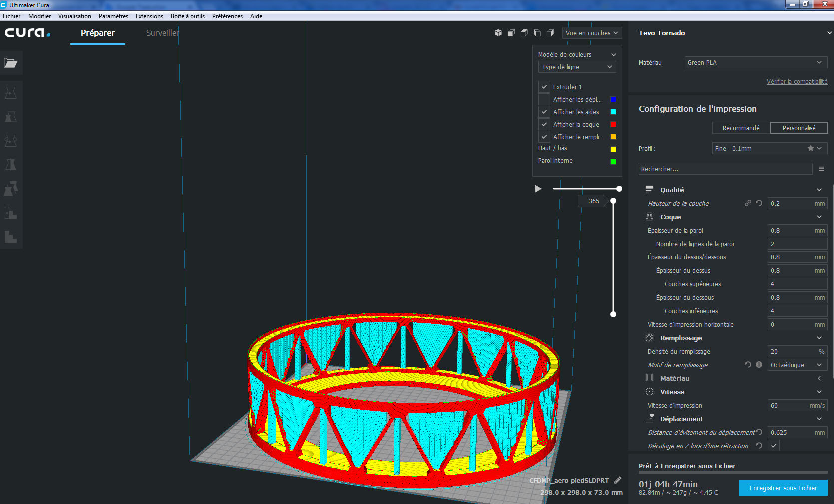Click the link icon beside Hauteur de la couche

pyautogui.click(x=748, y=203)
